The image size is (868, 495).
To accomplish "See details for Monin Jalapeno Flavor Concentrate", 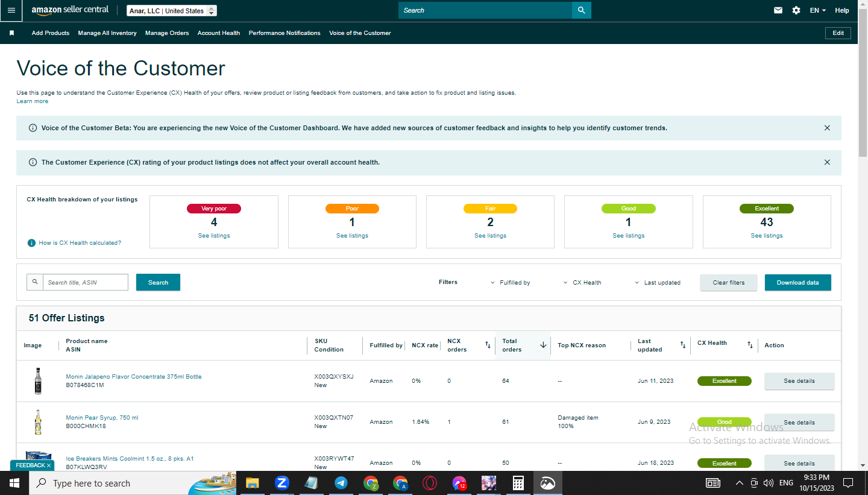I will click(x=799, y=381).
